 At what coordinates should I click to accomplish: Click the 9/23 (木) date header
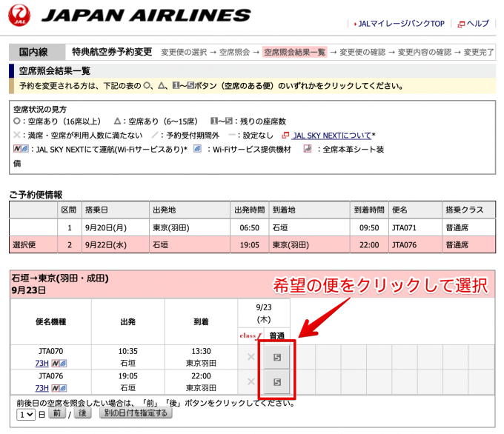(264, 313)
